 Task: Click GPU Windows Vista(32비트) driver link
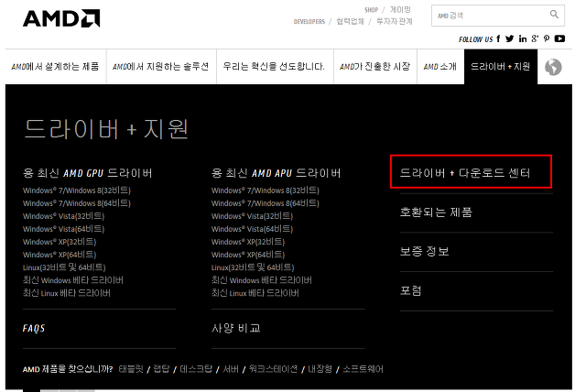click(x=64, y=216)
